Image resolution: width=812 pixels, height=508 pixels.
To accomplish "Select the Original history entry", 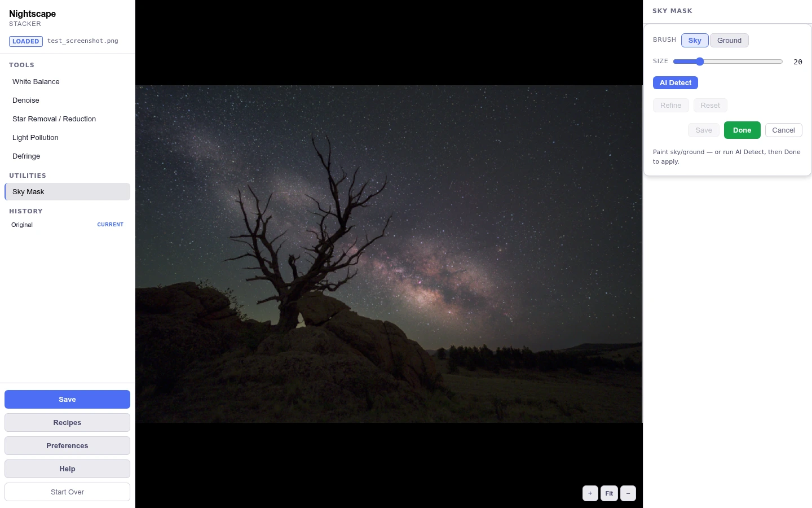I will [67, 225].
